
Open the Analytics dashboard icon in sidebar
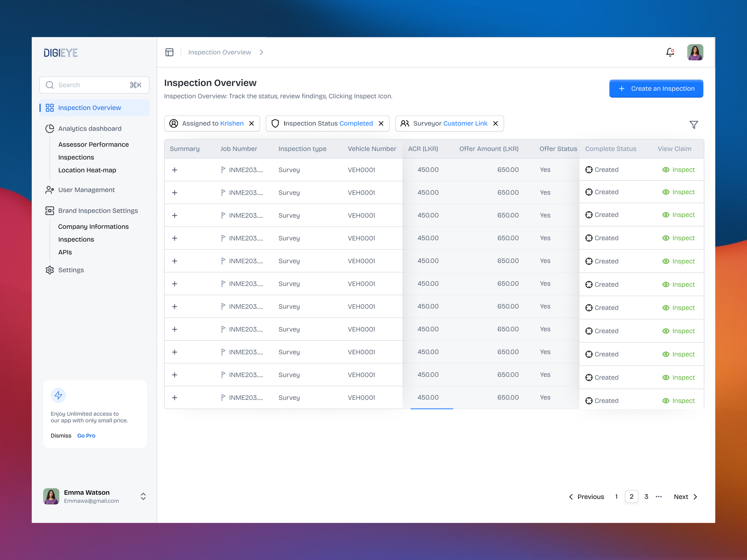pyautogui.click(x=50, y=128)
